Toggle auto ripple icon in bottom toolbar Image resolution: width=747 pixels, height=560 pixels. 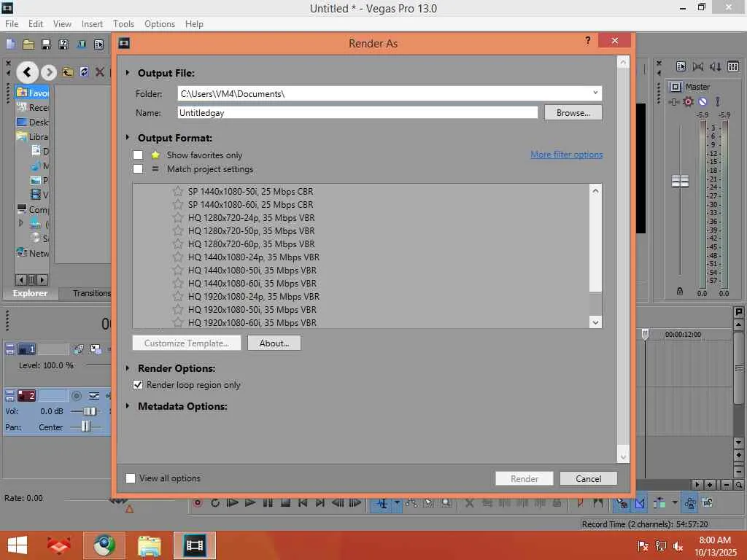pos(659,503)
